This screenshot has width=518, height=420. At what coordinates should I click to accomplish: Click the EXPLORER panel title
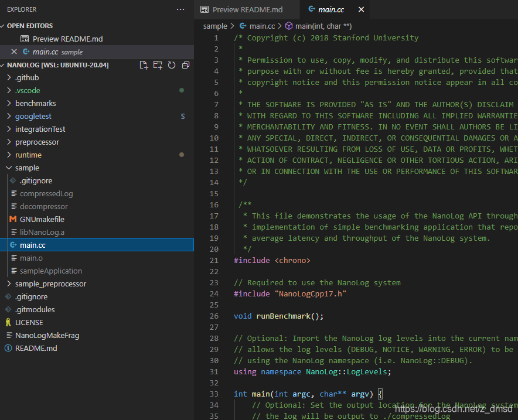coord(22,9)
